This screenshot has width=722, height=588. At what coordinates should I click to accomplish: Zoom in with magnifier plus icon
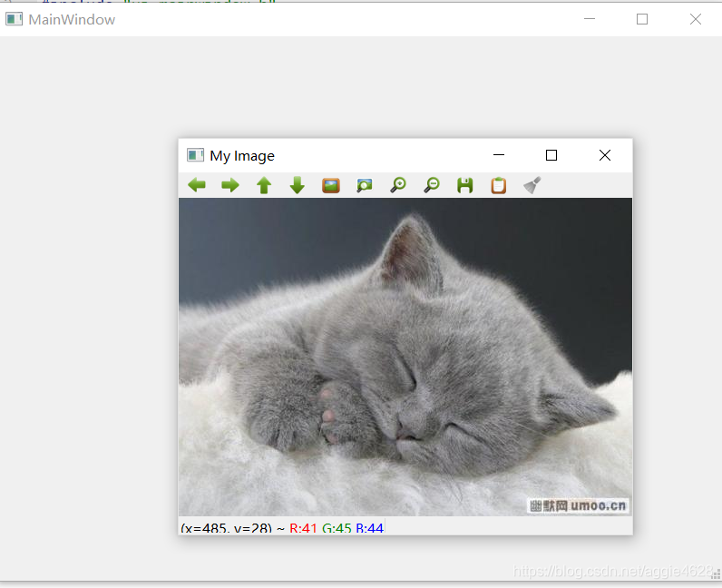click(398, 185)
